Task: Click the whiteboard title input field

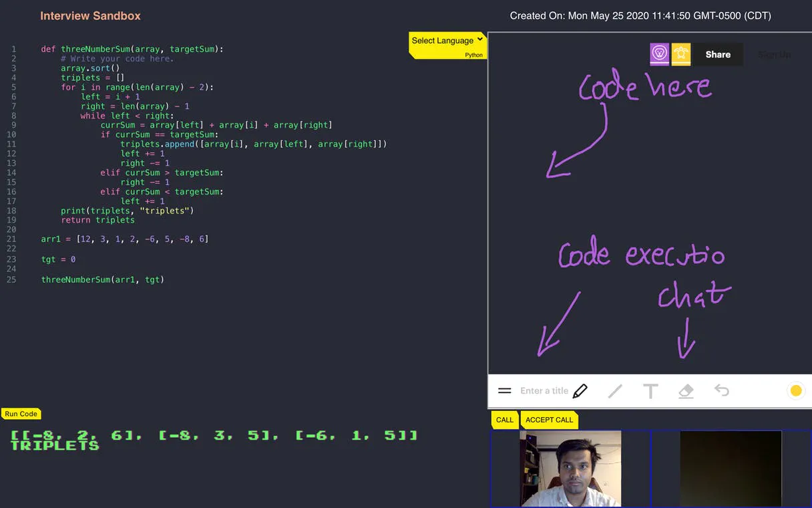Action: click(x=544, y=391)
